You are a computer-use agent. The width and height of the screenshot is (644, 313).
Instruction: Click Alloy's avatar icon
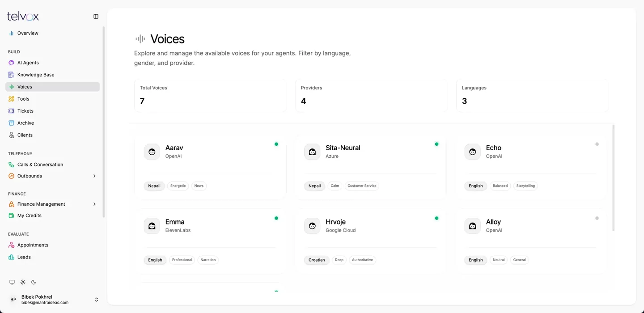pos(472,226)
